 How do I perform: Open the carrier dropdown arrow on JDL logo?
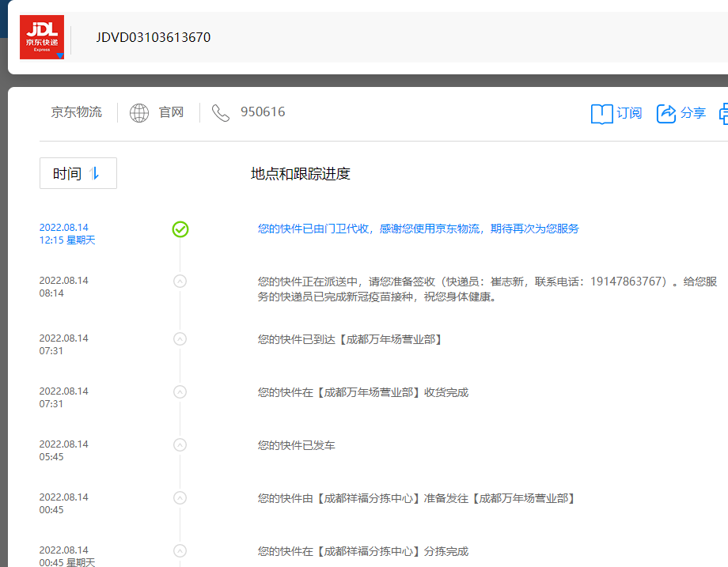[x=60, y=55]
